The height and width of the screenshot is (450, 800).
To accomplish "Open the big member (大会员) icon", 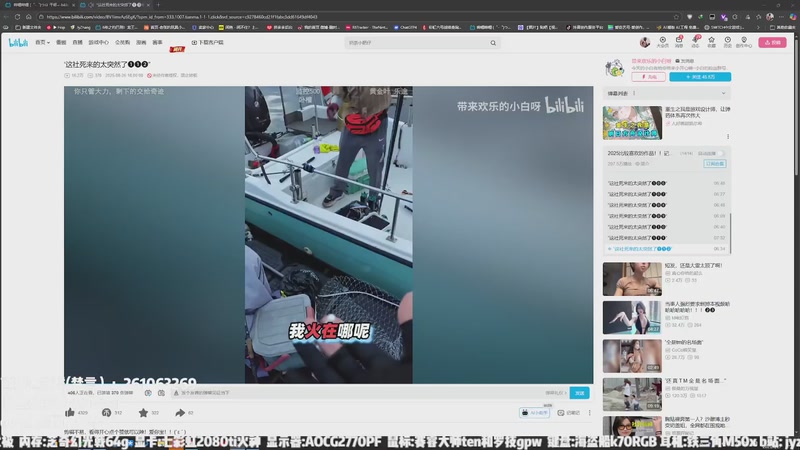I will pyautogui.click(x=662, y=42).
